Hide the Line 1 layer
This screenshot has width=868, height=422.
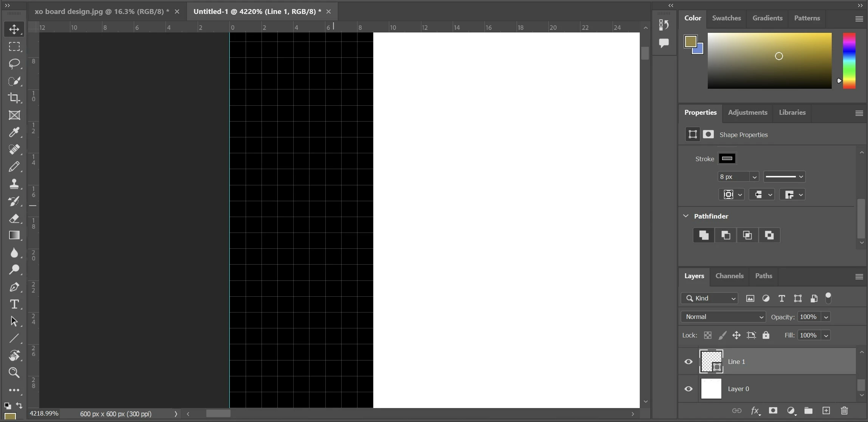click(x=689, y=362)
